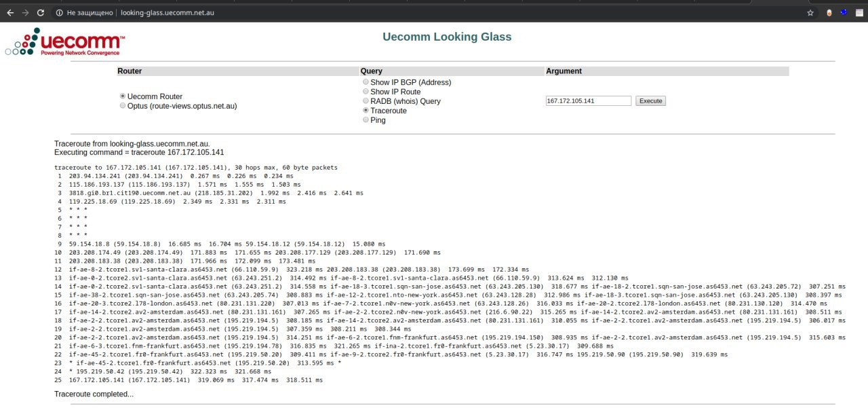Click hop 25 line 167.172.105.141
The image size is (868, 408).
pyautogui.click(x=190, y=380)
